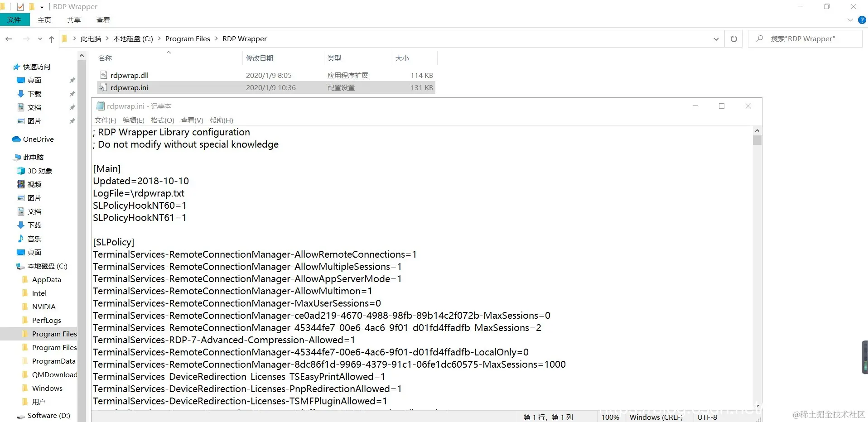Go up one folder level

[52, 39]
